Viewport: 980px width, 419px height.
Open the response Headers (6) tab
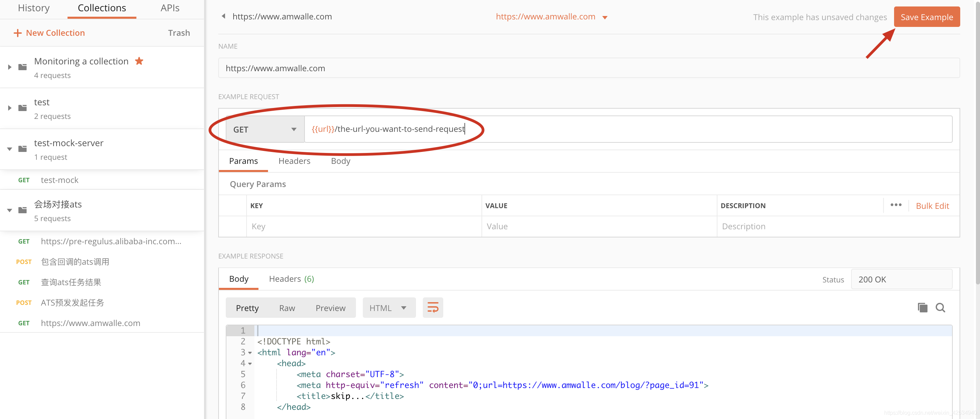pos(292,279)
